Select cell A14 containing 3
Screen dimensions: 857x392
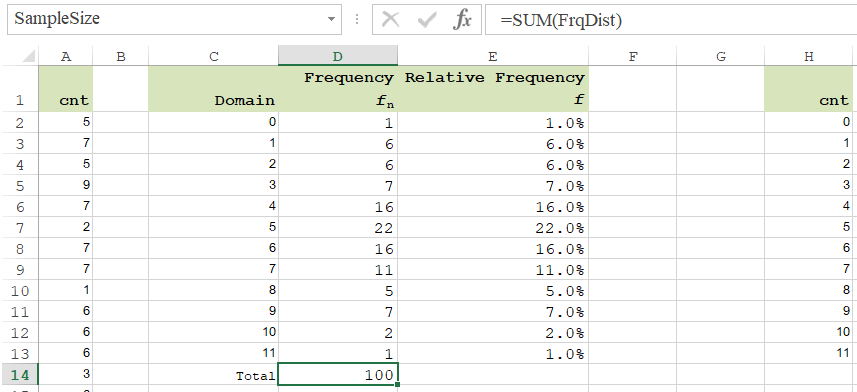click(66, 375)
